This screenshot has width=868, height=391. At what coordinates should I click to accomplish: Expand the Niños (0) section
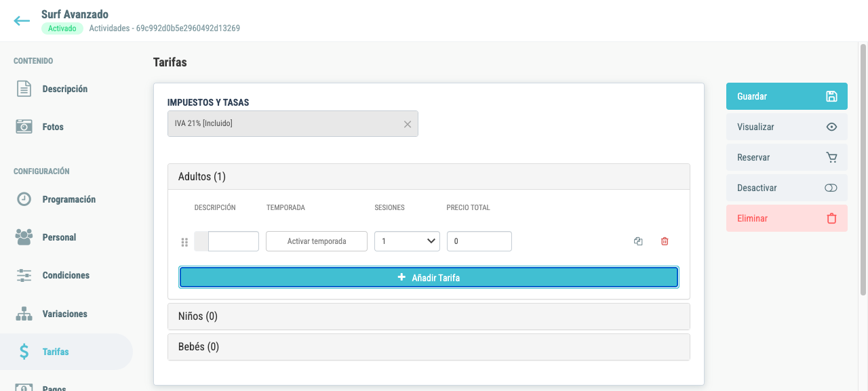pos(429,316)
